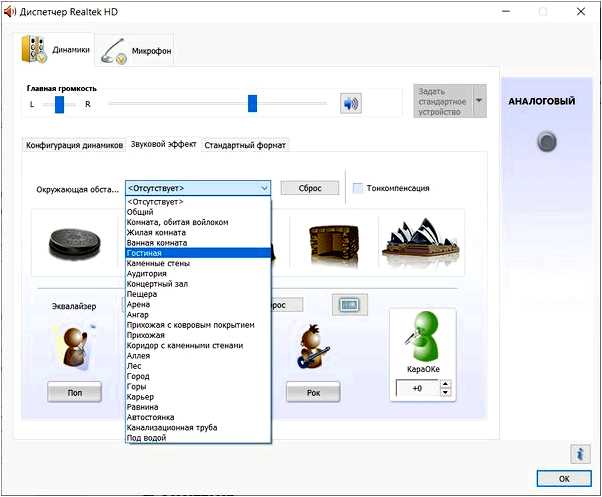This screenshot has width=602, height=497.
Task: Click the Pop singer equalizer icon
Action: tap(75, 347)
